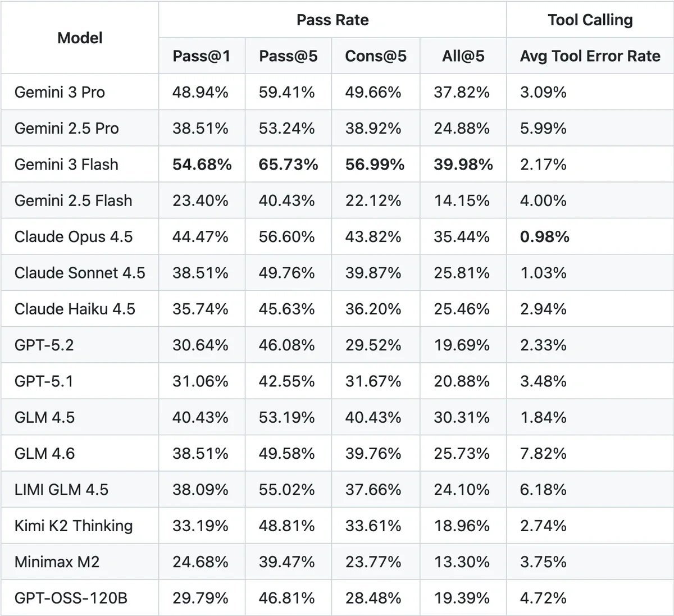Select the GPT-5.2 row label
674x616 pixels.
click(44, 345)
